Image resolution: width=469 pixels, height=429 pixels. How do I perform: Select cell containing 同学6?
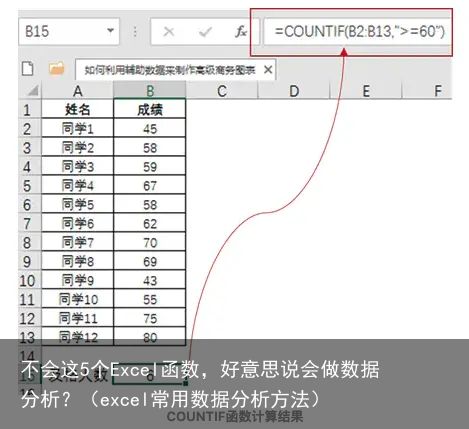click(x=77, y=223)
